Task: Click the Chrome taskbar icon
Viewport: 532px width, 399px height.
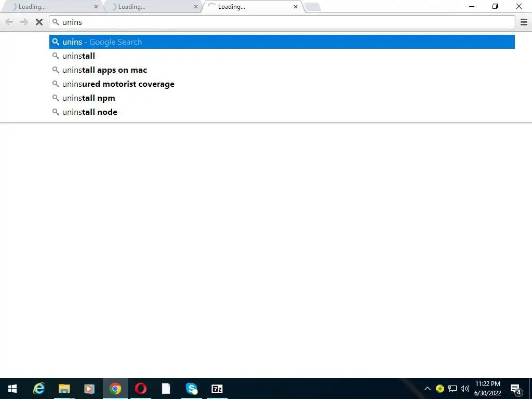Action: pyautogui.click(x=115, y=389)
